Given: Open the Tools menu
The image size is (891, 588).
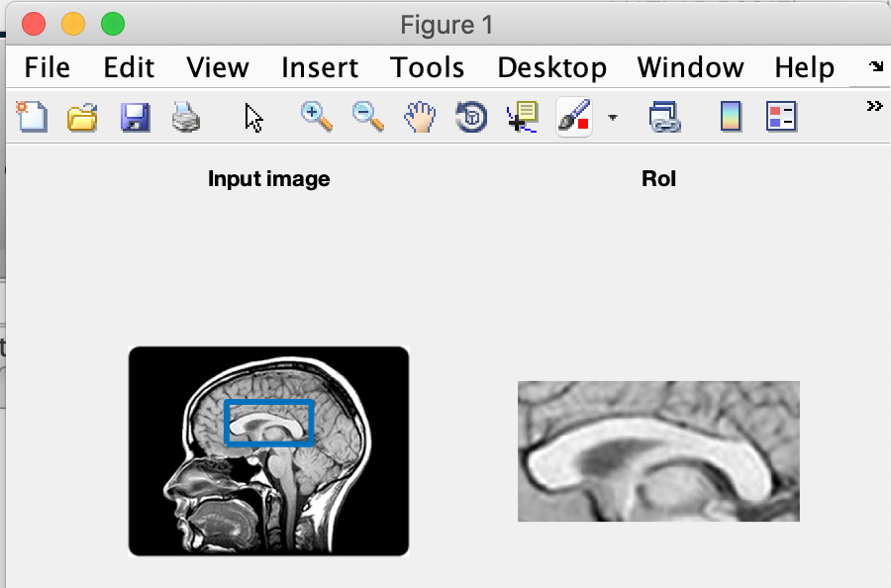Looking at the screenshot, I should [428, 67].
